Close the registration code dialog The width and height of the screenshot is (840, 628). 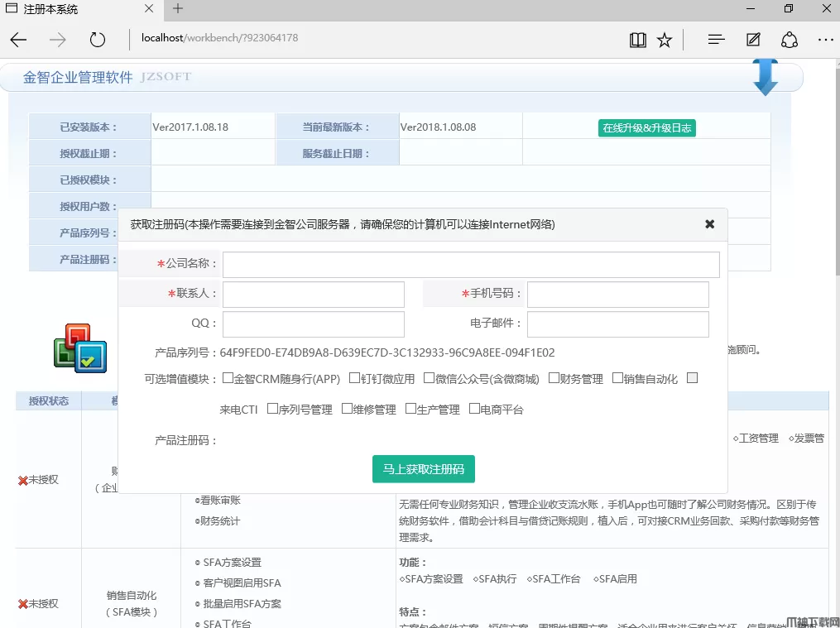pyautogui.click(x=709, y=224)
